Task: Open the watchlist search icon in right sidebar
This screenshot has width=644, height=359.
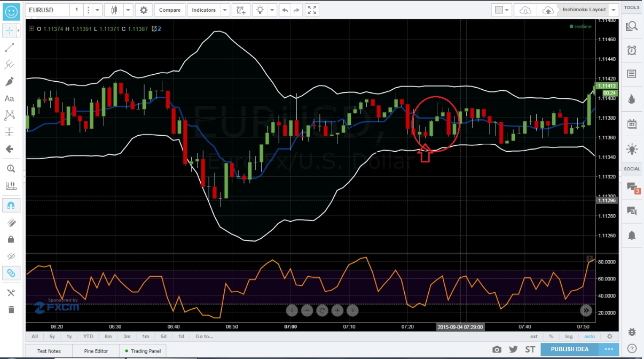Action: pyautogui.click(x=632, y=26)
